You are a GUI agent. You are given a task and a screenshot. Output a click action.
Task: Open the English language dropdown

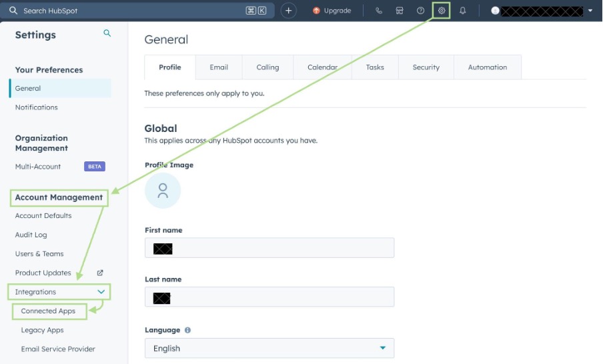point(269,348)
